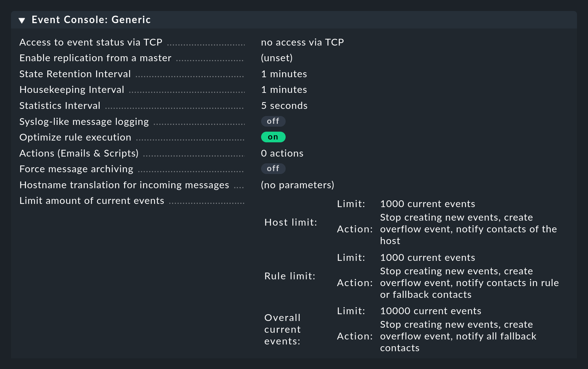Open Access to event status via TCP setting
588x369 pixels.
[91, 42]
